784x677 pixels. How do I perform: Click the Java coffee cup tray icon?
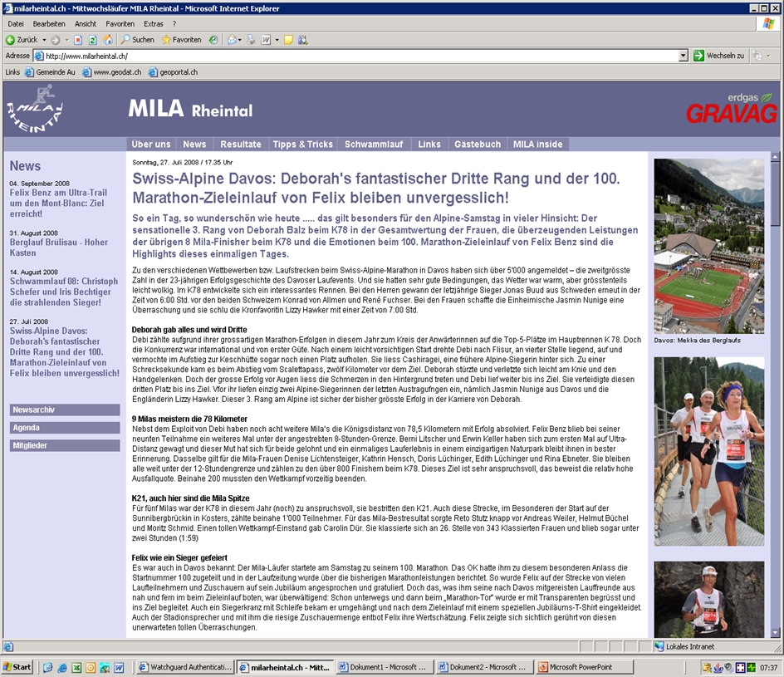(x=718, y=668)
